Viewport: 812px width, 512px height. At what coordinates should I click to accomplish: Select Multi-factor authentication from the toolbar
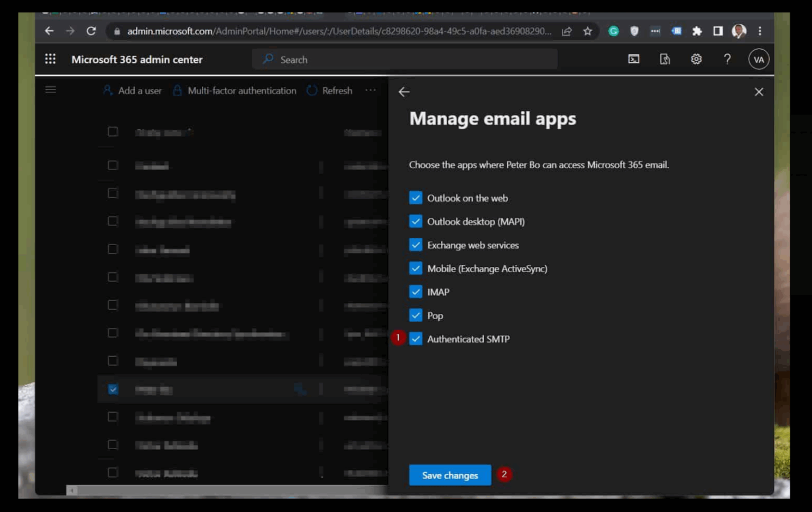pyautogui.click(x=235, y=90)
